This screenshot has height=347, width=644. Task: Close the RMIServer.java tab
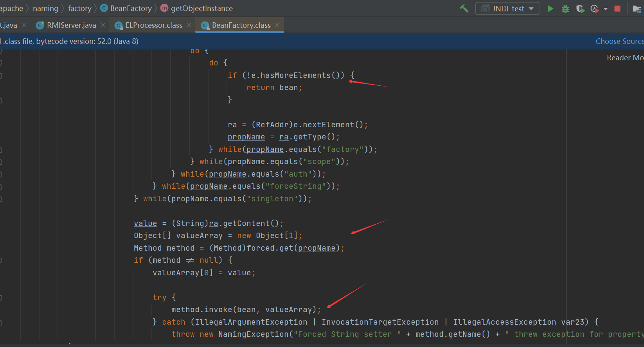pyautogui.click(x=103, y=25)
